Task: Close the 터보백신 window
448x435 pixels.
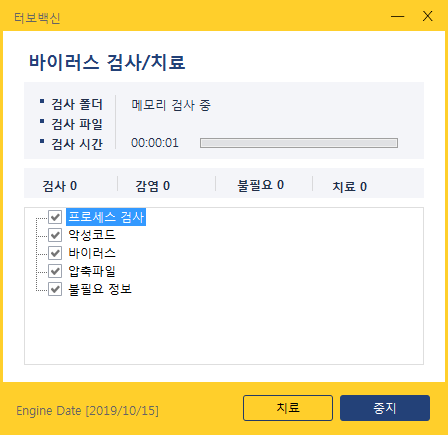Action: click(428, 16)
